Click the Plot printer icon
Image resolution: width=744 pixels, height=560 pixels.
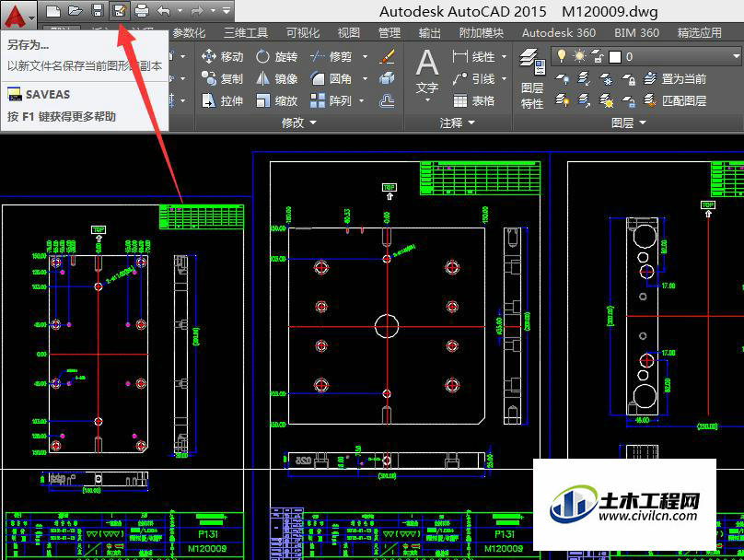pyautogui.click(x=142, y=10)
